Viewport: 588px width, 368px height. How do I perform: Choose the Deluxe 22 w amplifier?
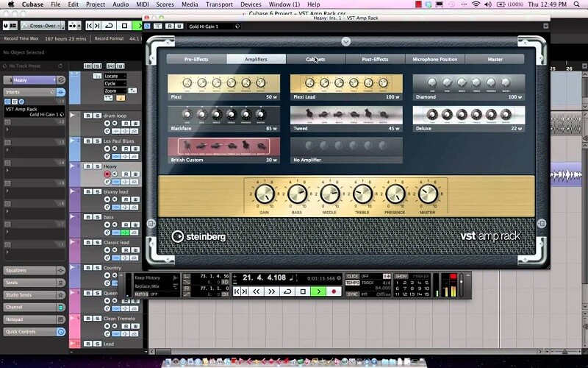coord(469,118)
